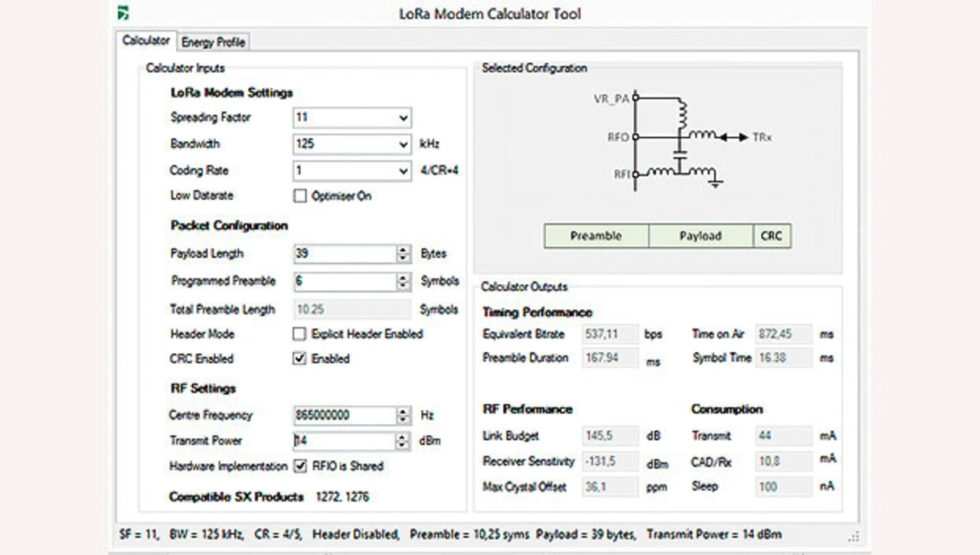This screenshot has width=980, height=555.
Task: Click the Programmed Preamble spinner arrows
Action: pyautogui.click(x=403, y=281)
